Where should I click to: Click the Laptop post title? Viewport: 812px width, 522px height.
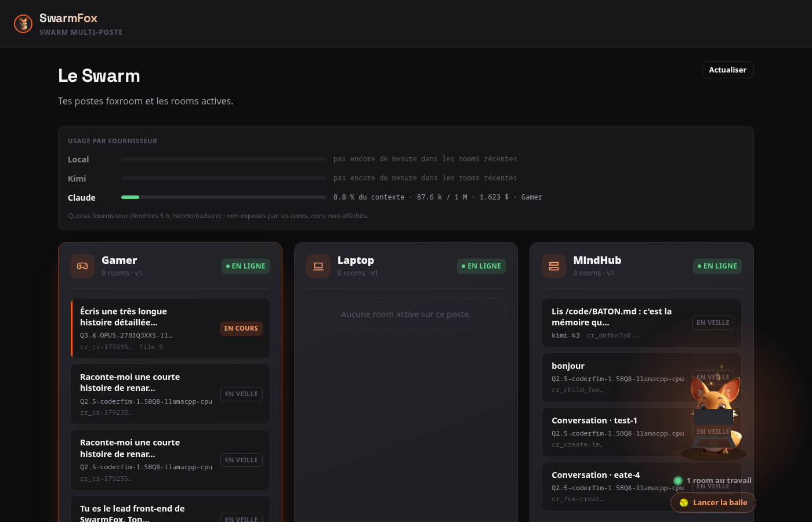pyautogui.click(x=356, y=260)
